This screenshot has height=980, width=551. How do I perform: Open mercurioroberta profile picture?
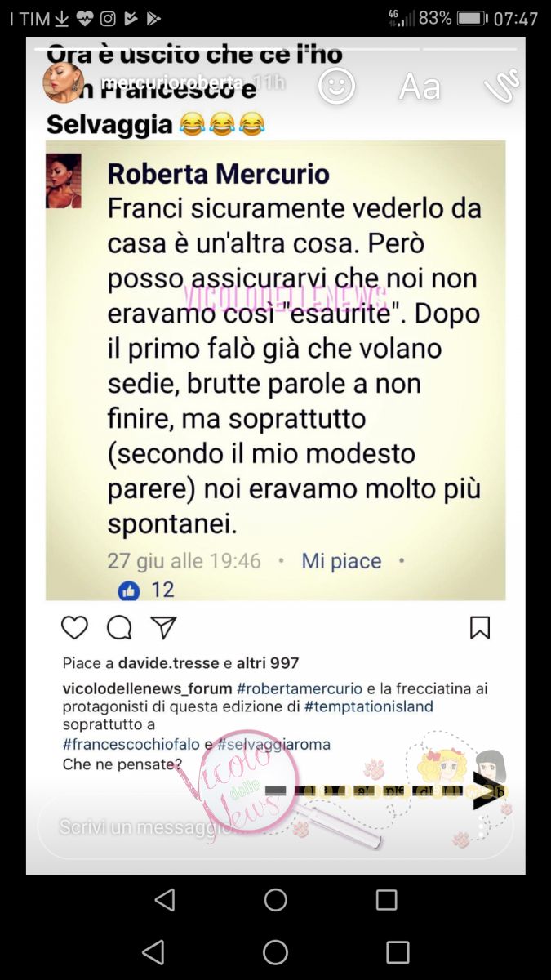[x=64, y=82]
